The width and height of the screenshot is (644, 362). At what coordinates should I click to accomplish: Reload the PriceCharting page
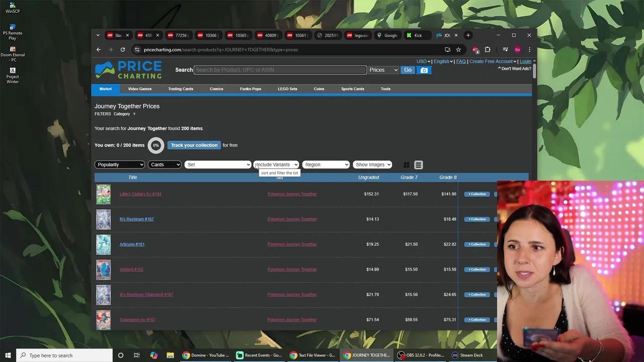[x=122, y=49]
